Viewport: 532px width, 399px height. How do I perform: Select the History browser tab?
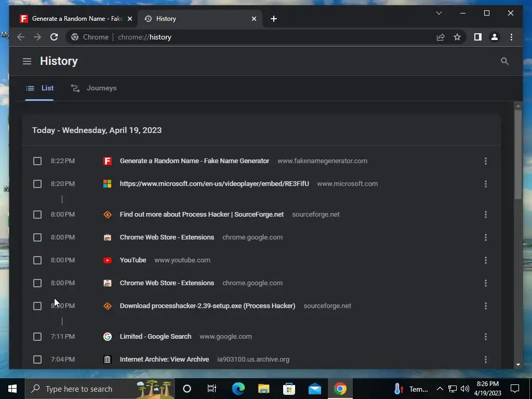pyautogui.click(x=199, y=19)
